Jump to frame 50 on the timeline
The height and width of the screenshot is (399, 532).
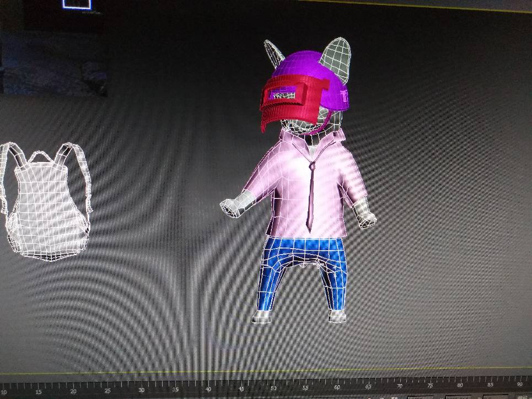(x=273, y=388)
